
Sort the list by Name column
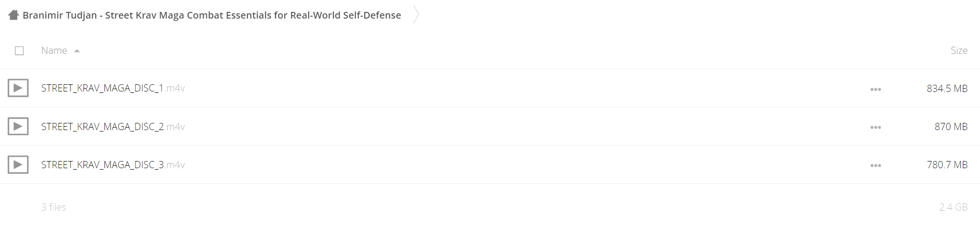point(54,50)
